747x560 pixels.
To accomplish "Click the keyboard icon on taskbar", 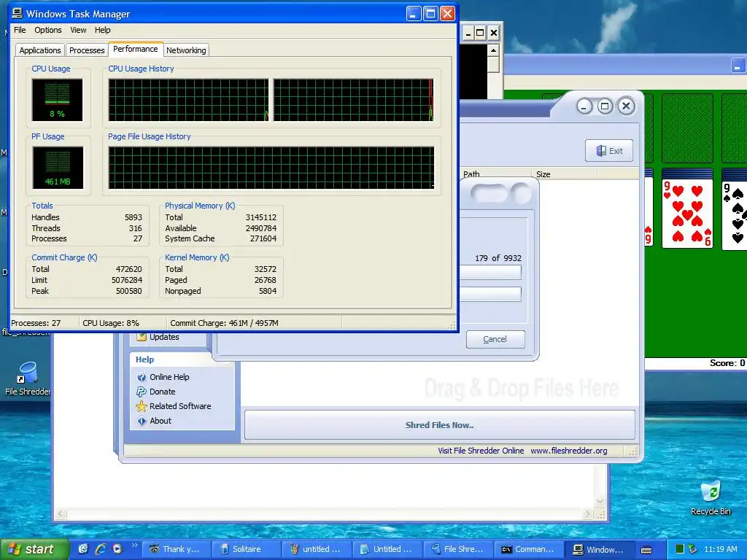I will click(646, 550).
